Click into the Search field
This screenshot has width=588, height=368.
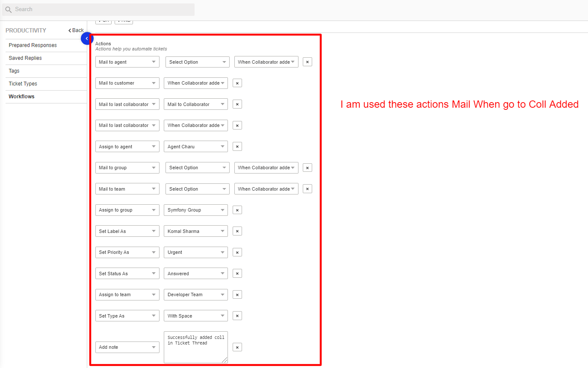[x=98, y=9]
